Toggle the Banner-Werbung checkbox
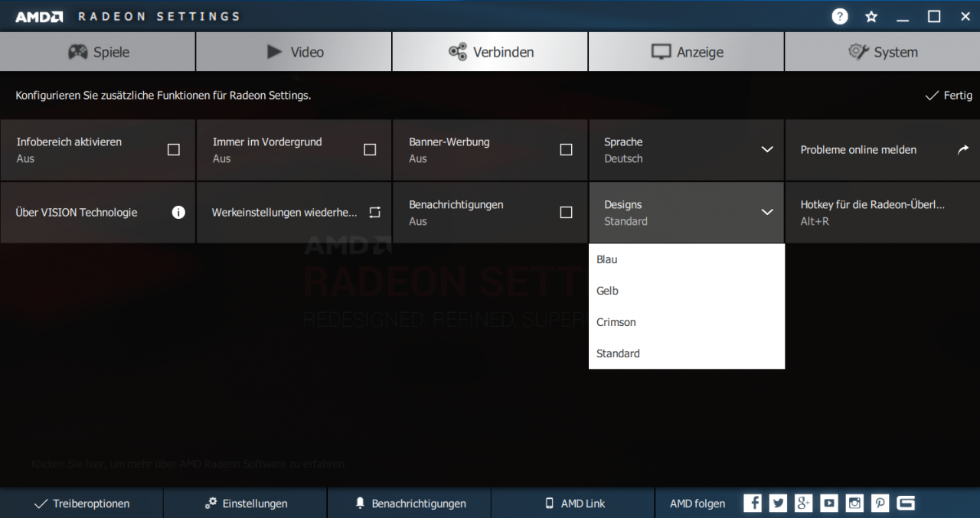 point(566,149)
